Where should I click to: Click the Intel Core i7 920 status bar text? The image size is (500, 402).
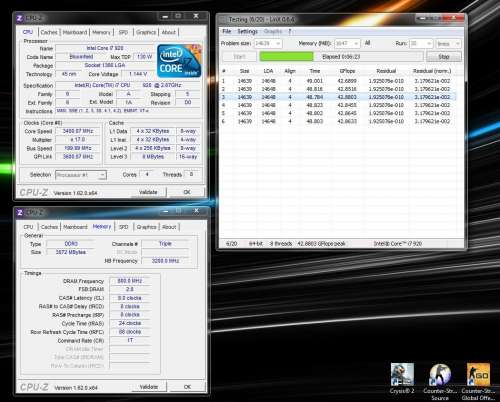[398, 244]
